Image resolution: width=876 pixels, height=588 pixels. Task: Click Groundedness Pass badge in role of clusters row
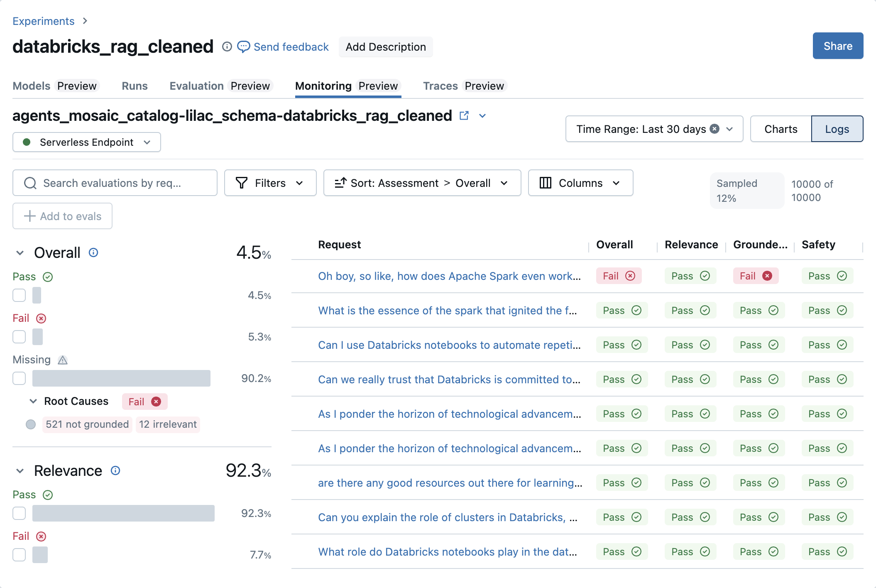(759, 517)
